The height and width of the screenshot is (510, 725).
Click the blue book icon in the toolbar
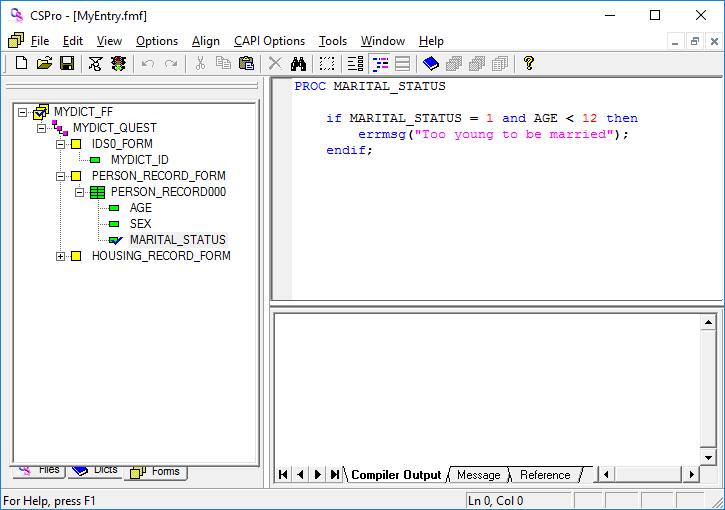point(430,63)
